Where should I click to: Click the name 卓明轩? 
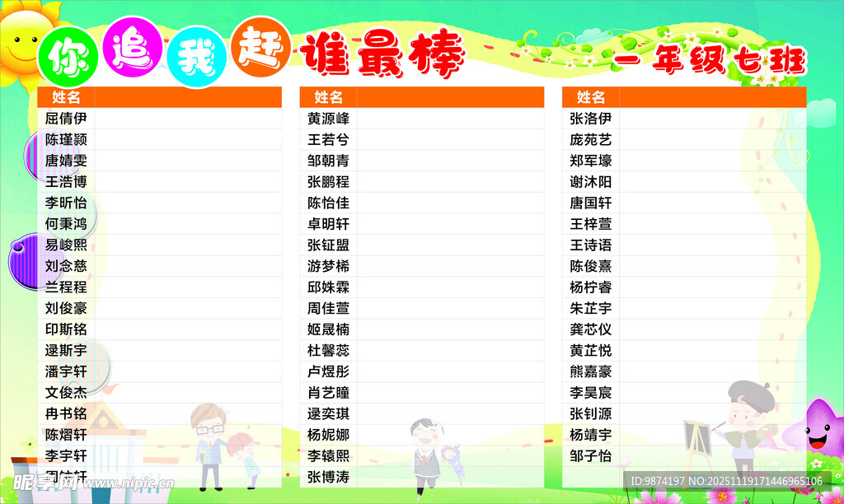click(x=328, y=224)
